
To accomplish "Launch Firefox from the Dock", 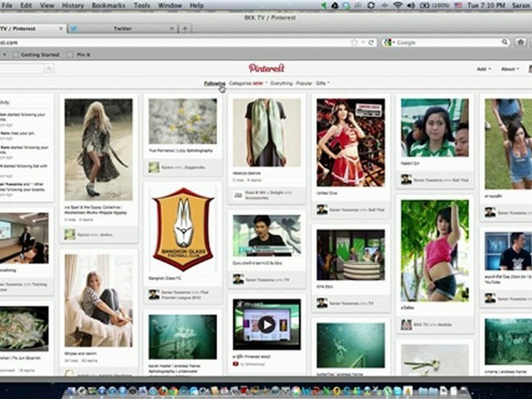I will [163, 391].
